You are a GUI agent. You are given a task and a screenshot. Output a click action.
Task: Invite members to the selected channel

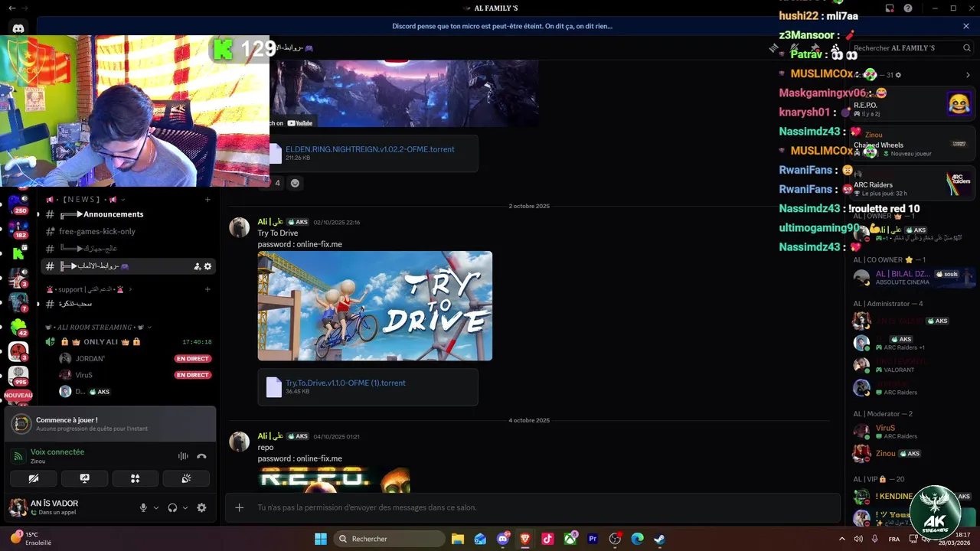197,266
